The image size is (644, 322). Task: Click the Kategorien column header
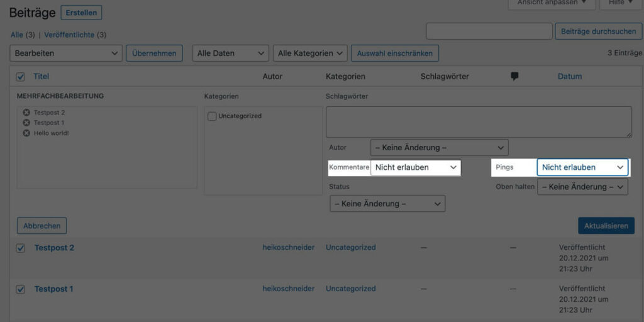click(x=345, y=76)
